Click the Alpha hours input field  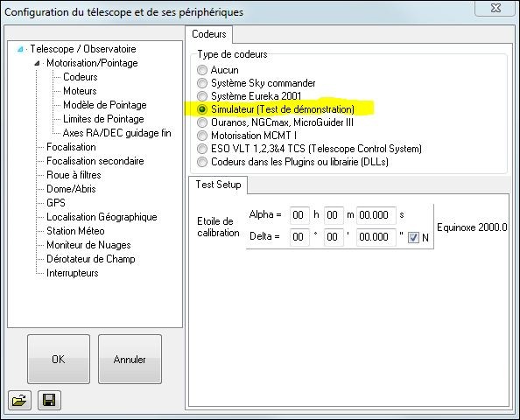(299, 215)
